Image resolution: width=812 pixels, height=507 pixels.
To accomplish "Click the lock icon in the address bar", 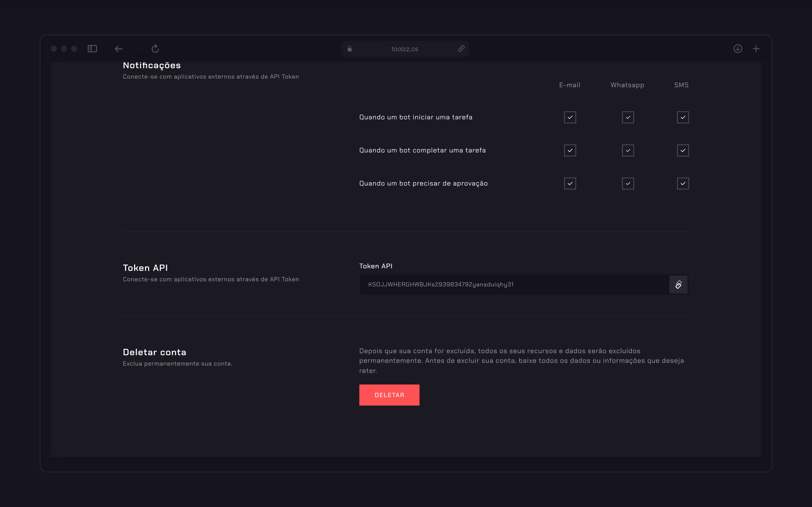I will point(350,49).
